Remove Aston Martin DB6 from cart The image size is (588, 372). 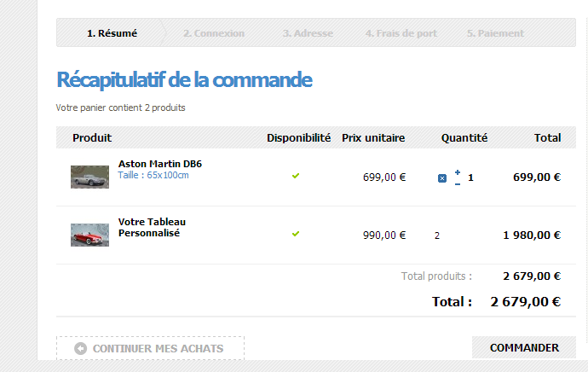pos(441,177)
